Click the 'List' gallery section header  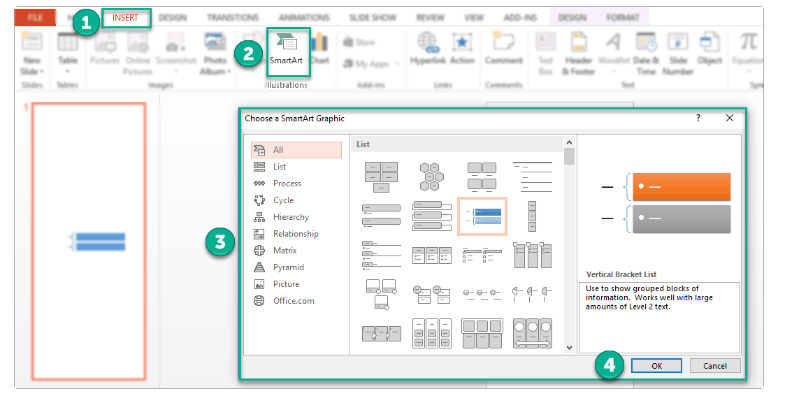tap(363, 144)
